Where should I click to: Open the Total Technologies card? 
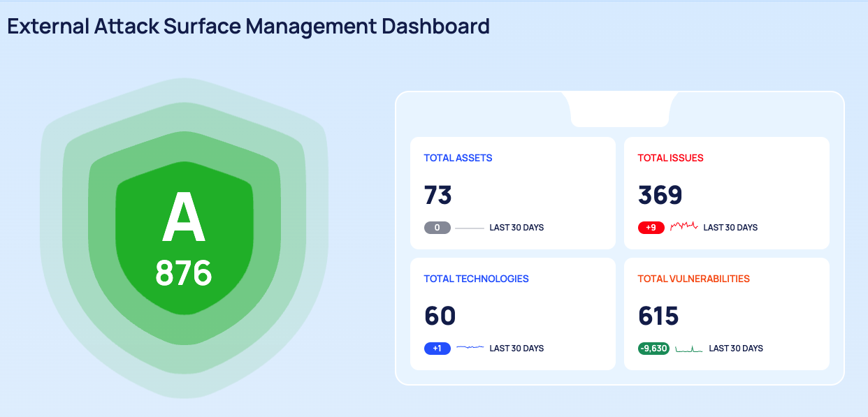513,314
